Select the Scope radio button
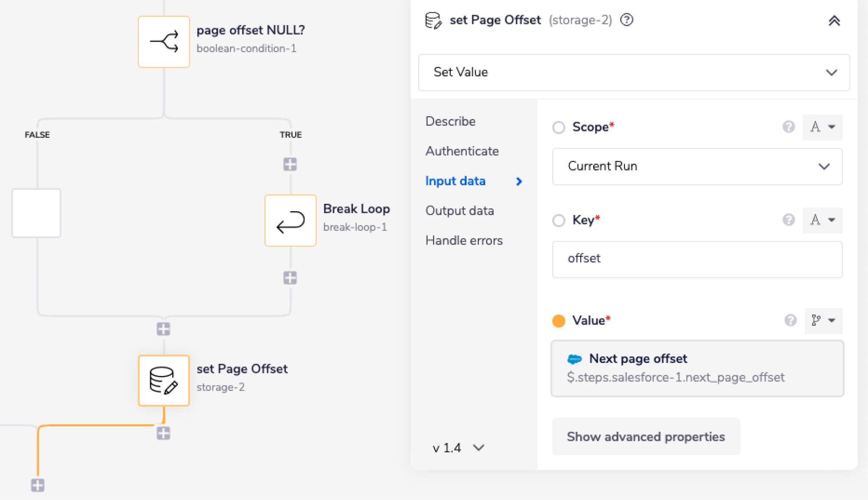 tap(559, 127)
